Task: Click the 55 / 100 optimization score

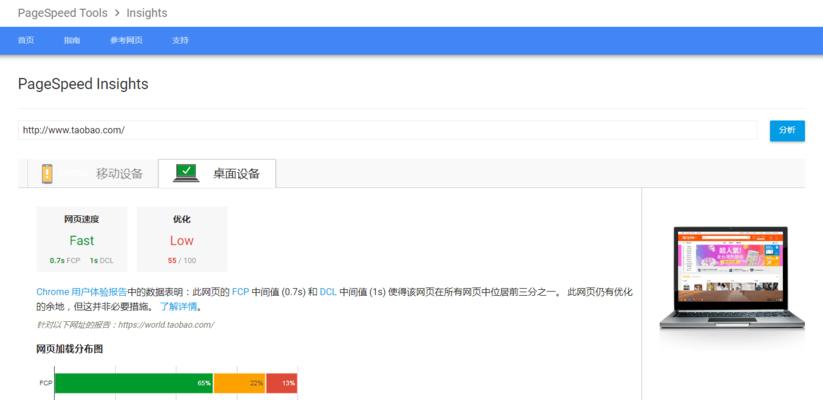Action: coord(182,260)
